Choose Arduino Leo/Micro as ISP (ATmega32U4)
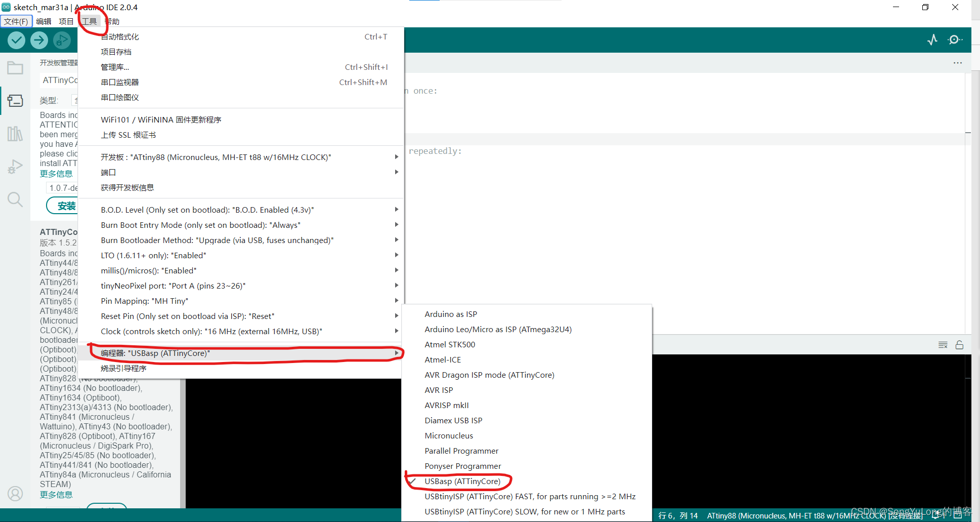Screen dimensions: 980x522 (x=527, y=329)
